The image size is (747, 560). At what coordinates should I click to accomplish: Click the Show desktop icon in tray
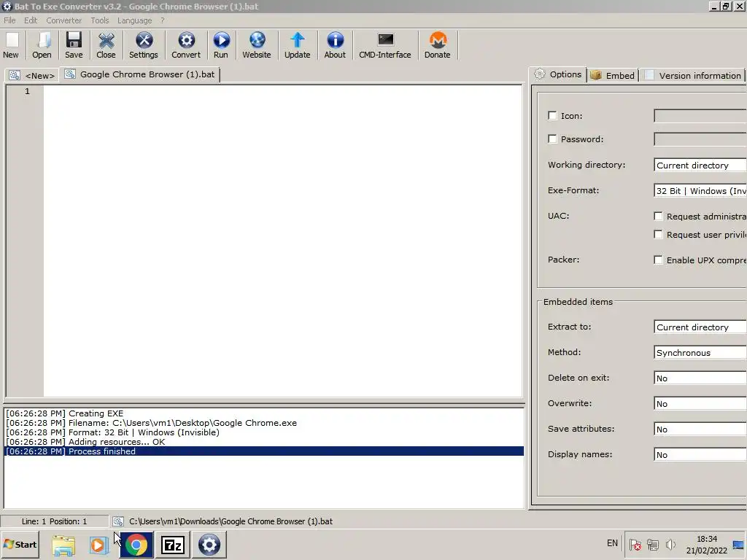739,544
